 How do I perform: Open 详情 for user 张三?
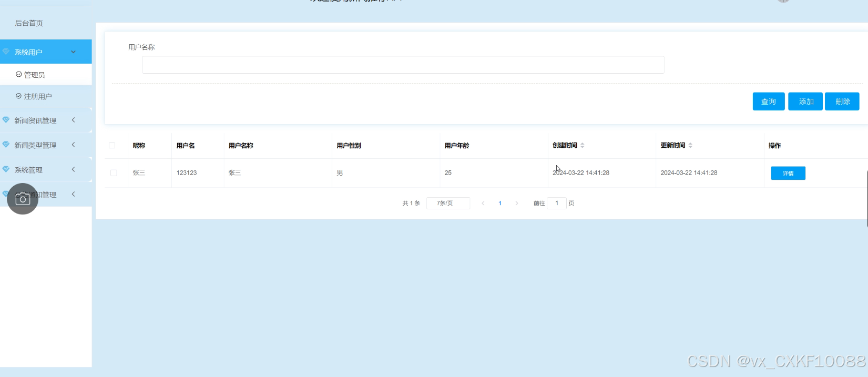tap(788, 173)
